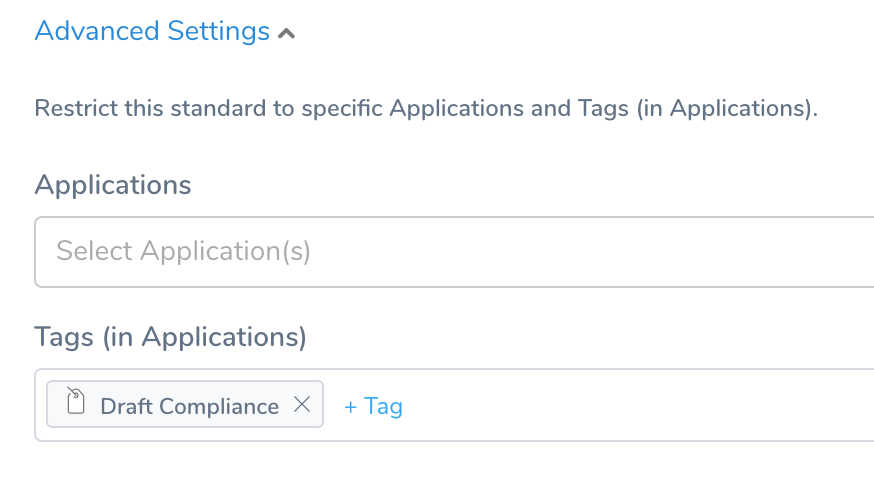Image resolution: width=874 pixels, height=498 pixels.
Task: Select the Draft Compliance tag chip label
Action: [x=190, y=407]
